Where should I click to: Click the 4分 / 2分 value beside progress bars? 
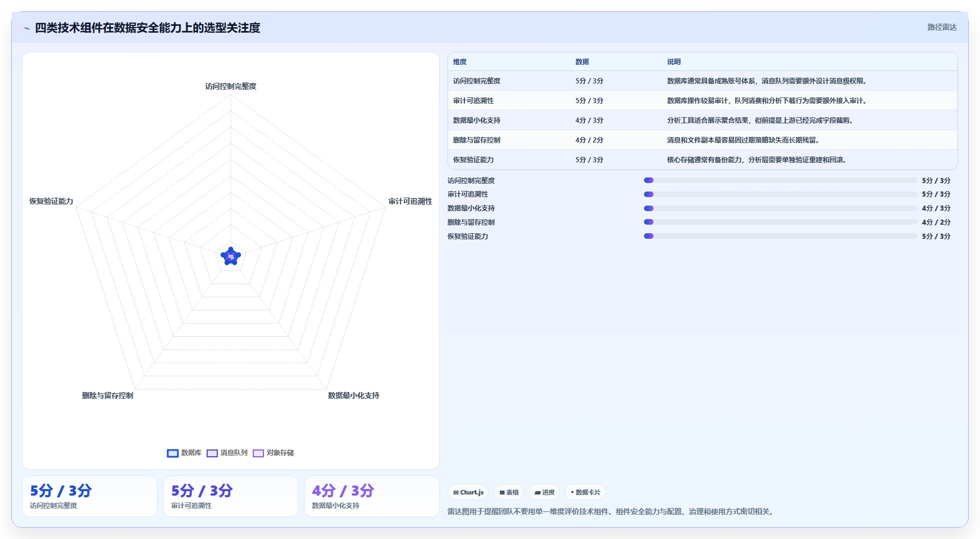click(936, 222)
